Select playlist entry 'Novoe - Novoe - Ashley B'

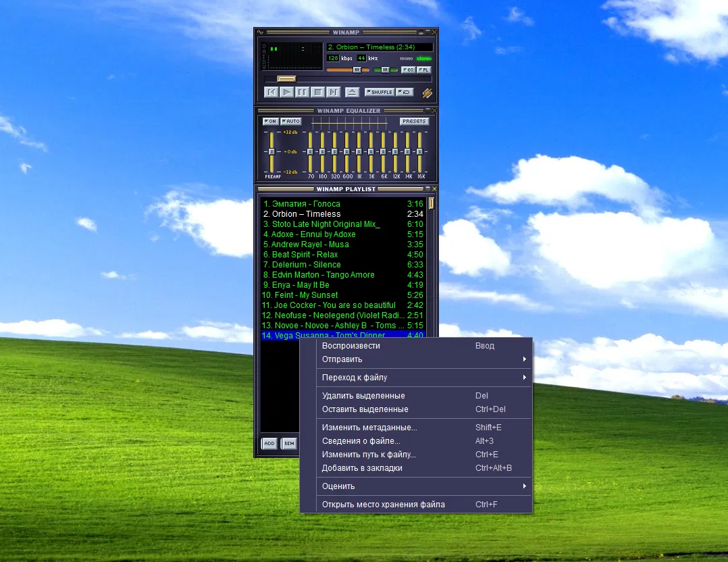coord(343,326)
